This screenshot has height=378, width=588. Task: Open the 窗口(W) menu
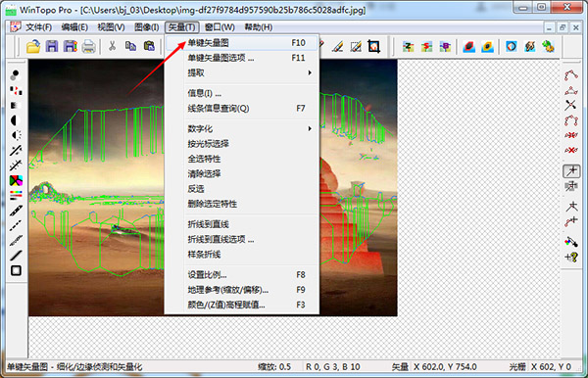[x=220, y=27]
